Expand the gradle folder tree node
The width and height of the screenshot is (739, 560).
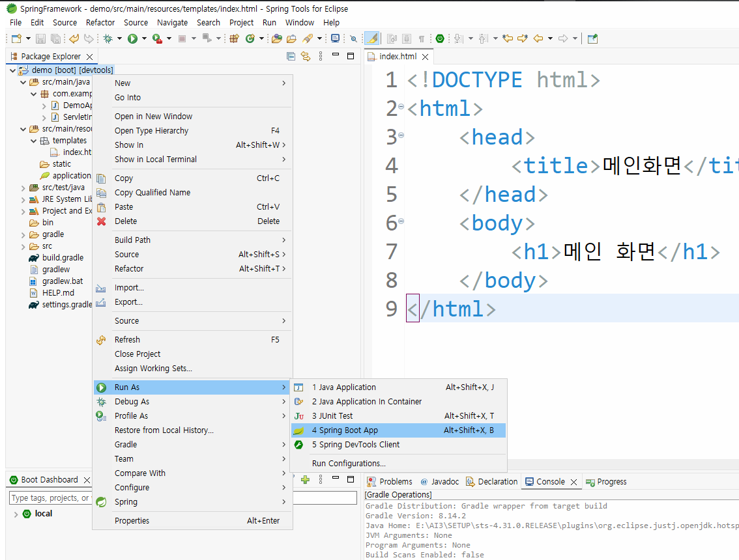pos(23,234)
